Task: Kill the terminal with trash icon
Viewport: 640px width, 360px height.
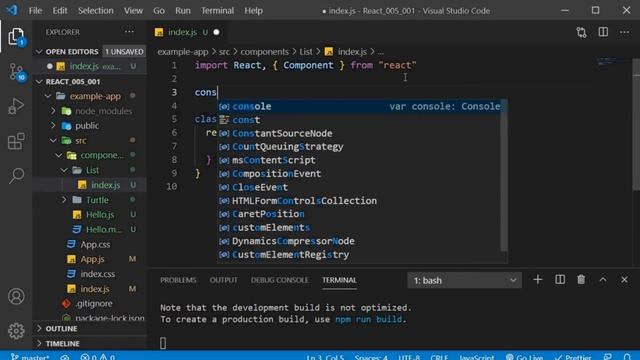Action: coord(581,280)
